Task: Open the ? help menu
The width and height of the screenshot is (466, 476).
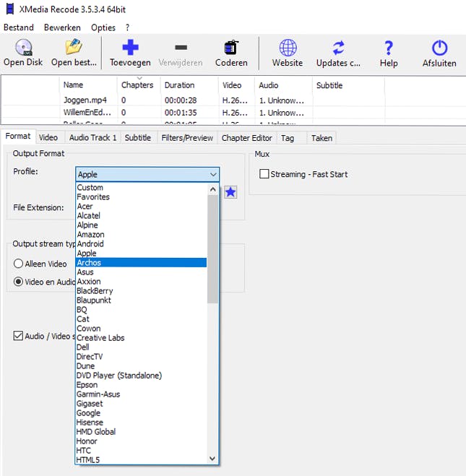Action: (x=127, y=27)
